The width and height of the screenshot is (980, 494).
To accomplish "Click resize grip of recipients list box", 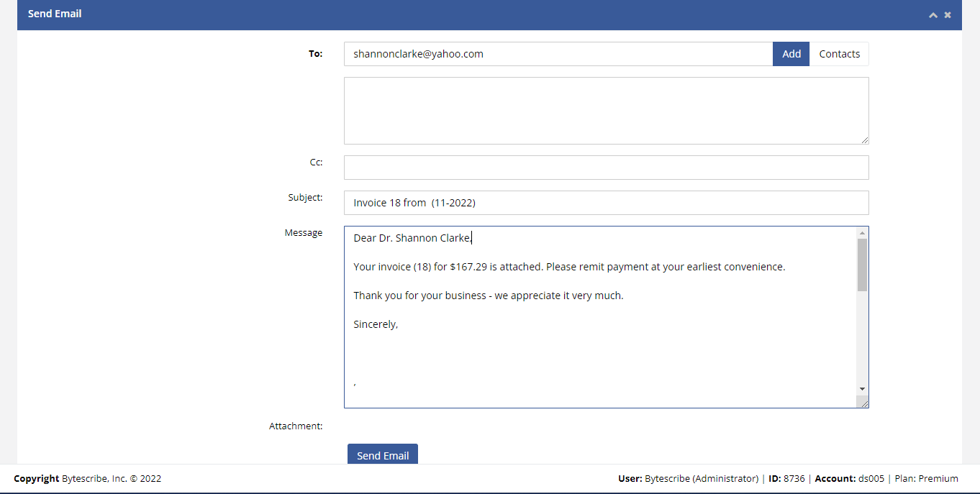I will [x=864, y=139].
